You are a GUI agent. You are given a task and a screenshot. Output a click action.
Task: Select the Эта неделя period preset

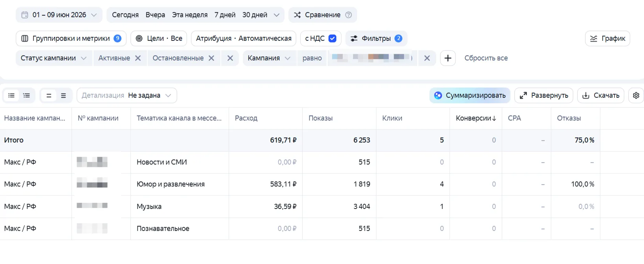point(190,15)
